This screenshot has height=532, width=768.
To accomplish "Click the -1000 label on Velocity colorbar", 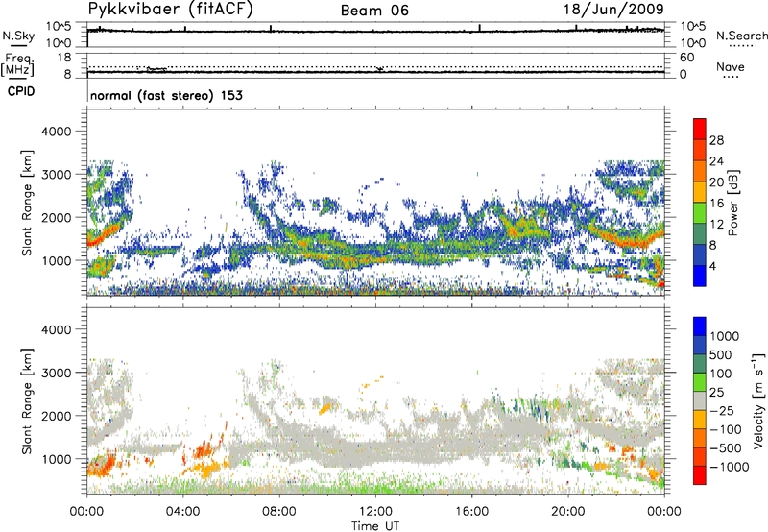I will pos(730,467).
